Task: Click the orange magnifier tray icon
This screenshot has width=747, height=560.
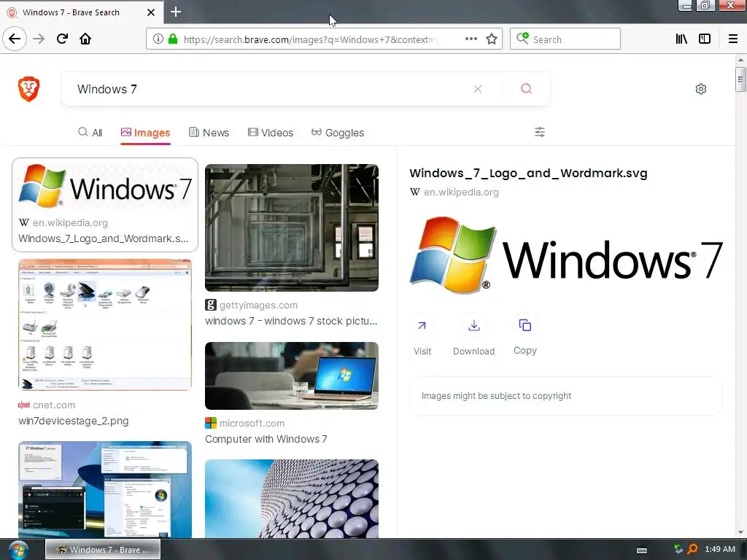Action: [x=692, y=549]
